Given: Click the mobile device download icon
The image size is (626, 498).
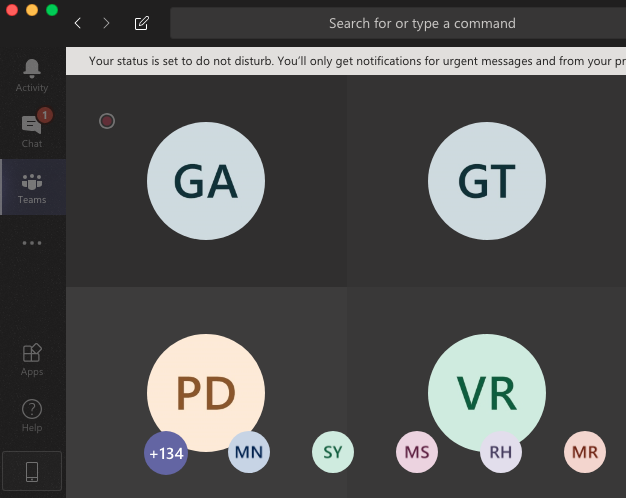Looking at the screenshot, I should coord(32,471).
